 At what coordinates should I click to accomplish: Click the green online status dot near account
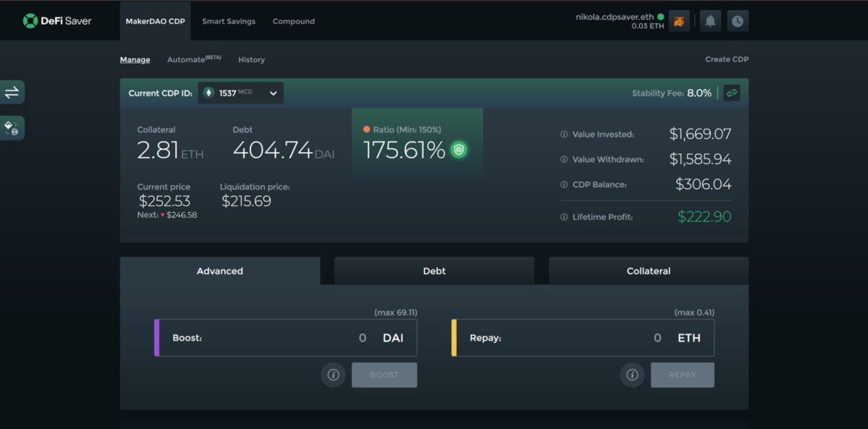(660, 16)
